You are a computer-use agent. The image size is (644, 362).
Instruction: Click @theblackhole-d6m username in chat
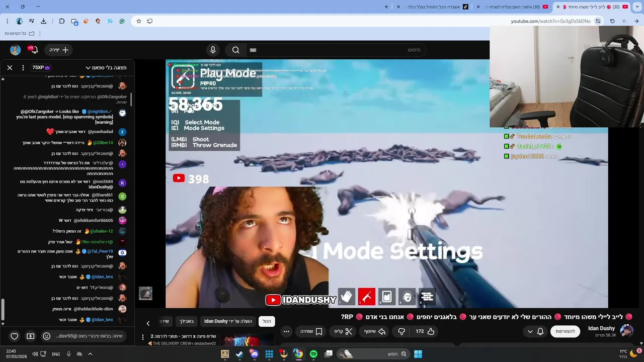(x=94, y=309)
